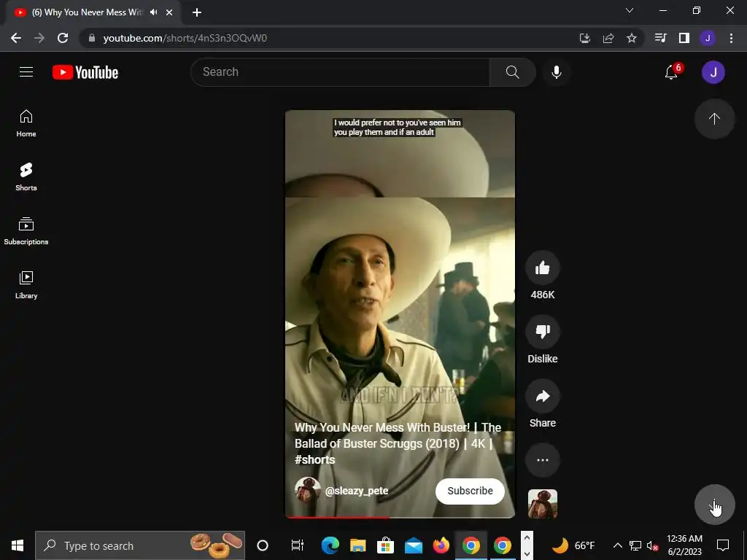Click the search magnifier button

513,72
